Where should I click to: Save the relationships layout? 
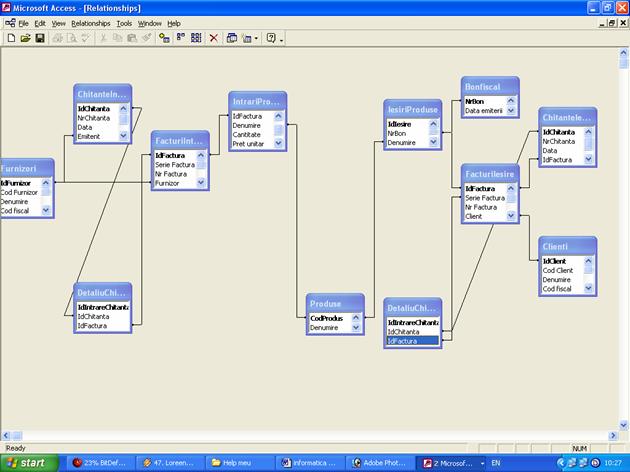pos(40,38)
